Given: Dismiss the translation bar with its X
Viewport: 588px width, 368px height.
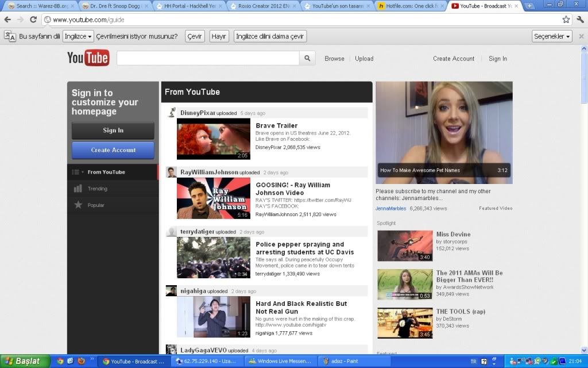Looking at the screenshot, I should click(x=581, y=36).
